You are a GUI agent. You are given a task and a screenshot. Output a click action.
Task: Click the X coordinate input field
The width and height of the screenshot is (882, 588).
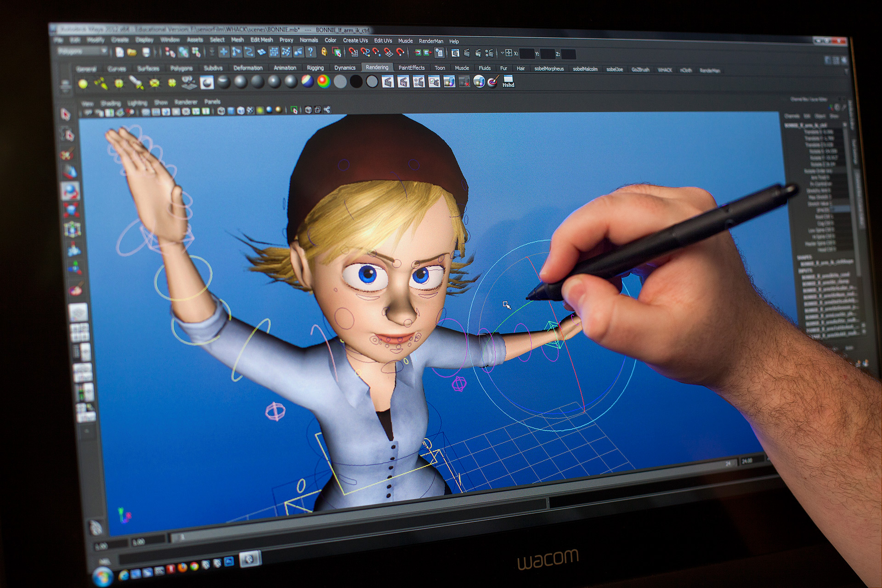(x=527, y=54)
